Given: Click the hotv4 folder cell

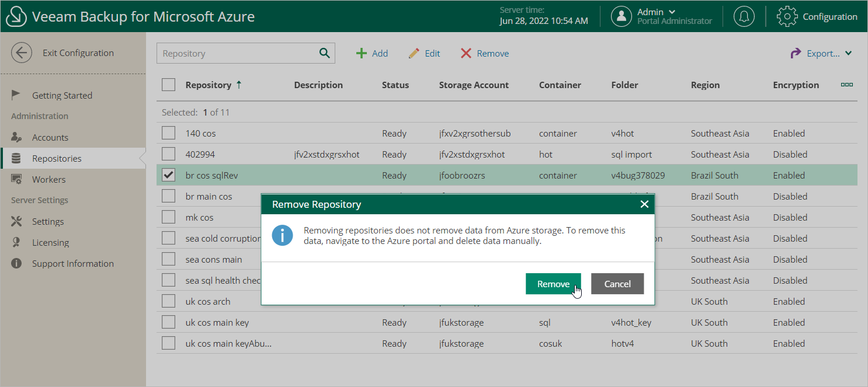Looking at the screenshot, I should 623,343.
